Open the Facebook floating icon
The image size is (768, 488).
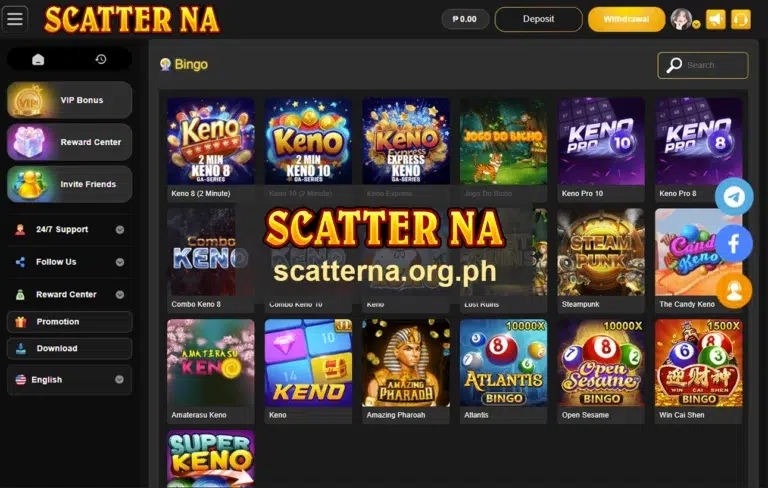[x=734, y=244]
